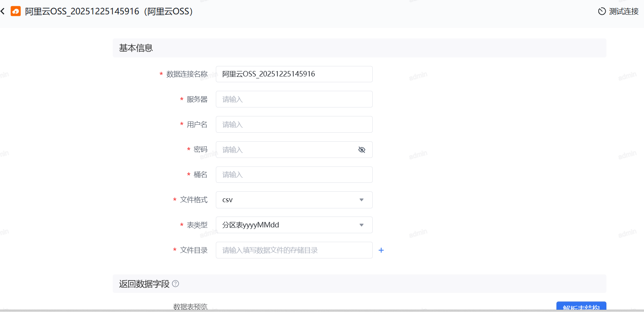Image resolution: width=644 pixels, height=312 pixels.
Task: Click the 解析表结构 button
Action: click(x=581, y=307)
